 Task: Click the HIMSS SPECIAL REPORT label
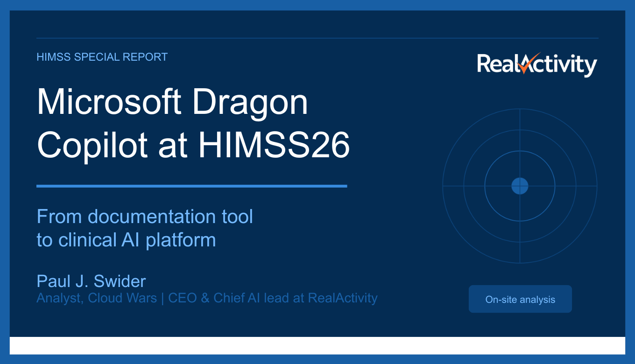click(x=102, y=57)
